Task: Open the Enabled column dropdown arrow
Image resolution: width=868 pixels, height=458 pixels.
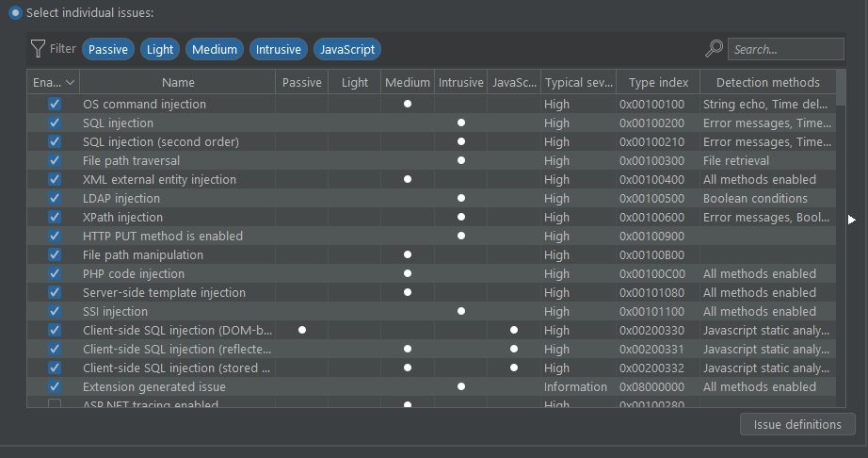Action: coord(70,83)
